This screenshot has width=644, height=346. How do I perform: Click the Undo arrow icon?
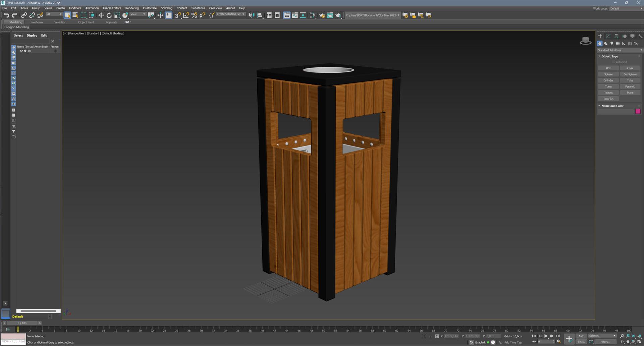click(x=6, y=15)
